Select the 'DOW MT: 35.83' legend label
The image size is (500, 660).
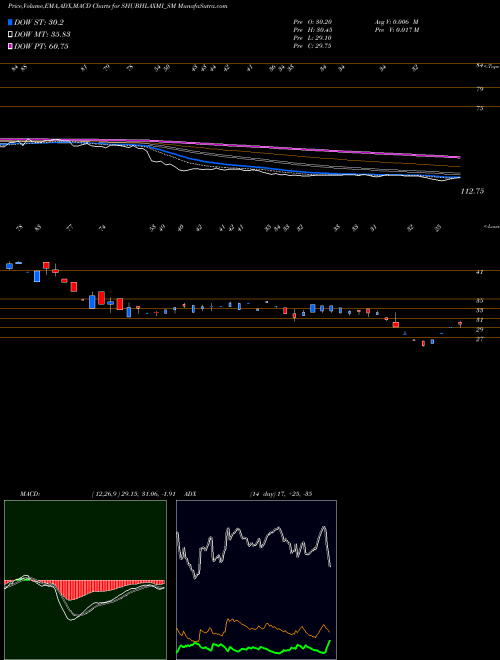click(x=42, y=35)
